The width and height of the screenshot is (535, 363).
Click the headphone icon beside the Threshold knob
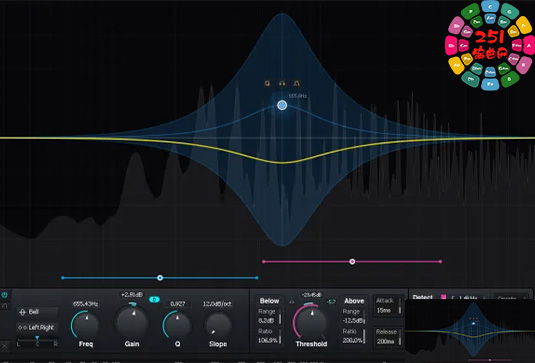(x=292, y=302)
